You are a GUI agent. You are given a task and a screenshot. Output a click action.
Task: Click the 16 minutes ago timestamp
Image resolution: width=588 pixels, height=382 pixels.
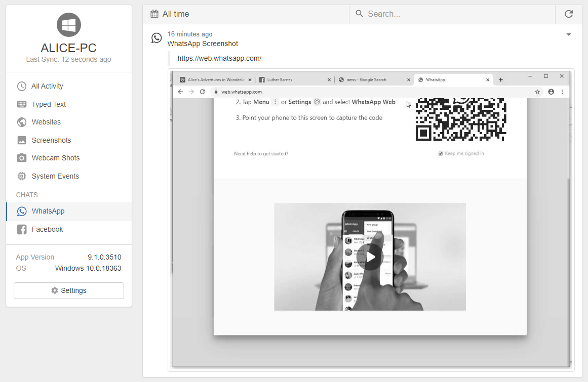[x=190, y=34]
